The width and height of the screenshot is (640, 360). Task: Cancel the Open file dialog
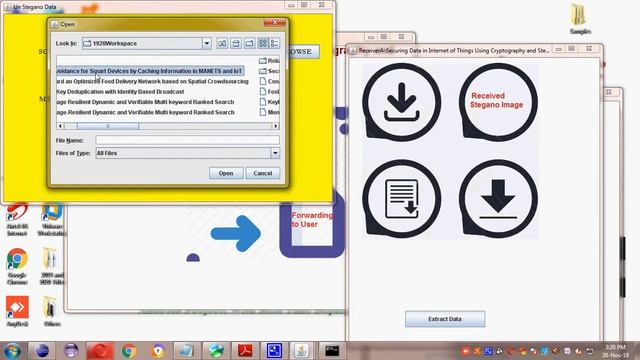[262, 173]
